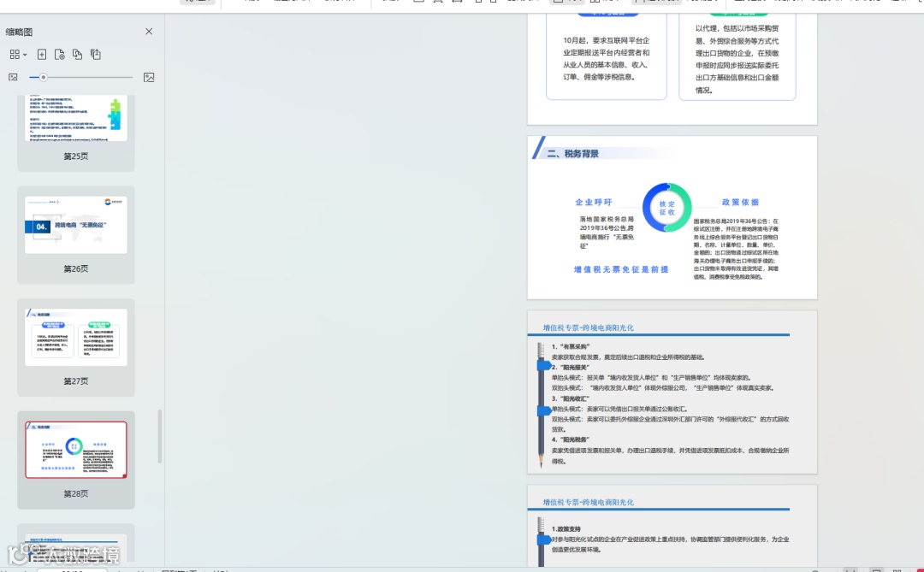This screenshot has height=572, width=924.
Task: Click the 政策依据 heading on slide
Action: (740, 202)
